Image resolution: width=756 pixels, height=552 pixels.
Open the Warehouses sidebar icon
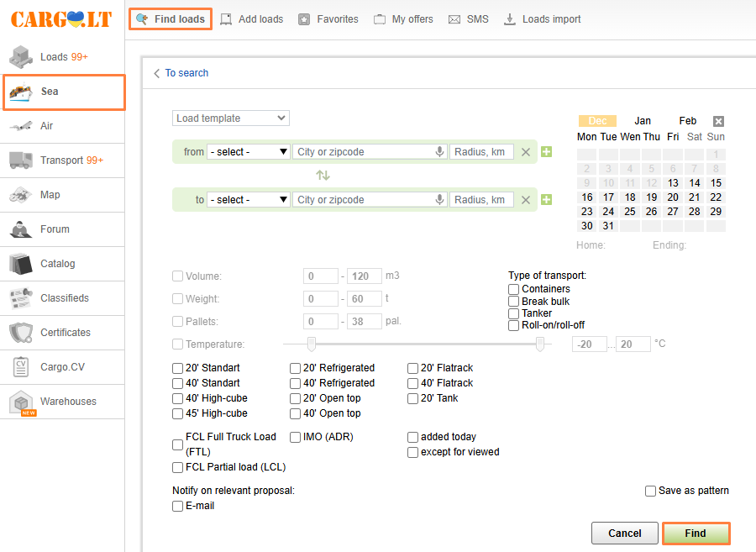21,402
